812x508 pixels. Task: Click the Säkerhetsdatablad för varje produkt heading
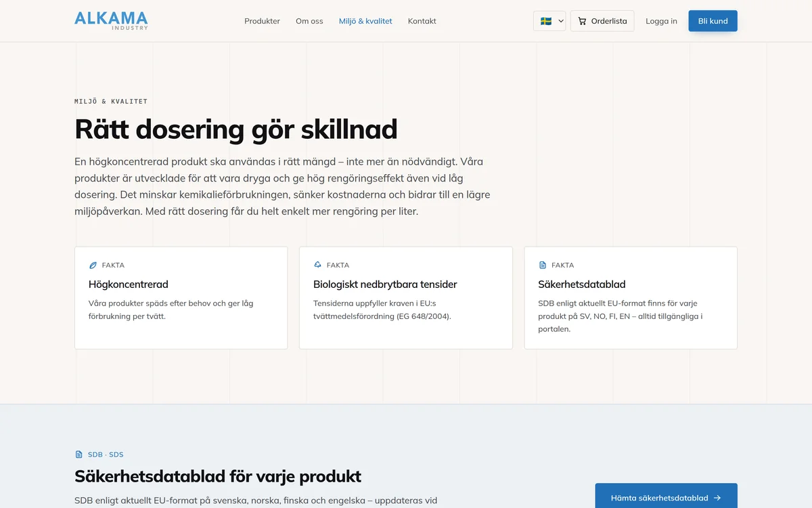[x=218, y=476]
